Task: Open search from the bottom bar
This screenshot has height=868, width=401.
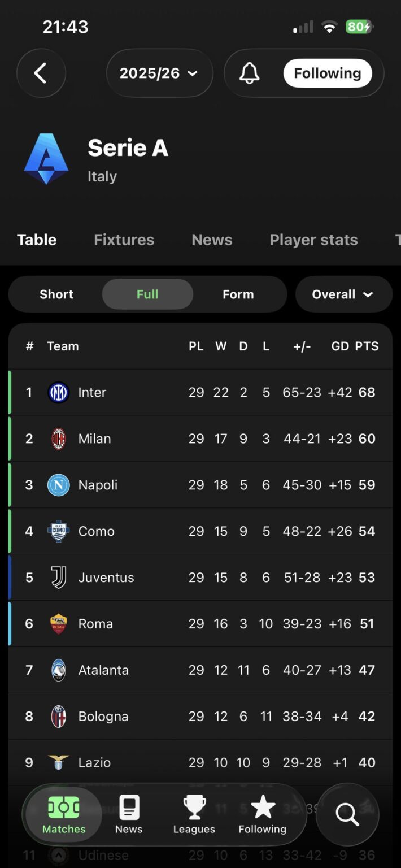Action: pos(347,814)
